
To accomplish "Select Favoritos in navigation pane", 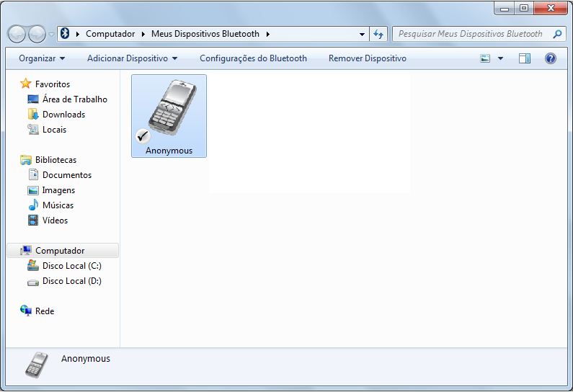I will point(53,84).
